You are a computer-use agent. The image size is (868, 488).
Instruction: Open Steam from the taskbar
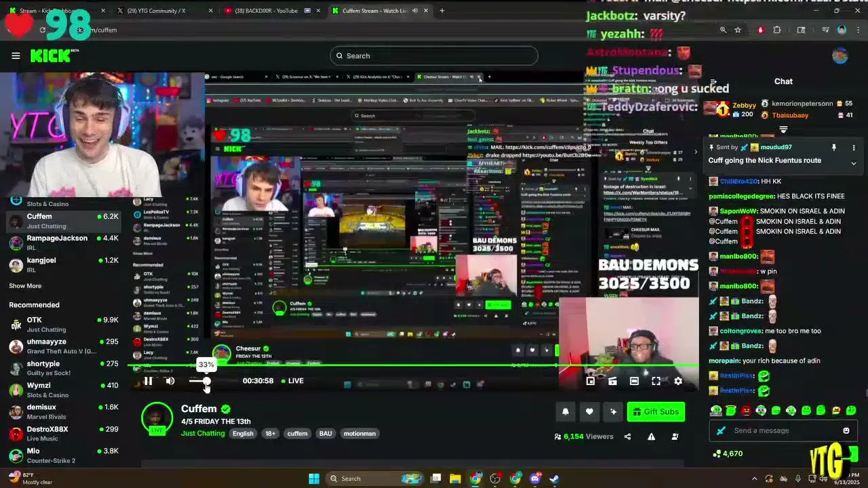click(554, 479)
